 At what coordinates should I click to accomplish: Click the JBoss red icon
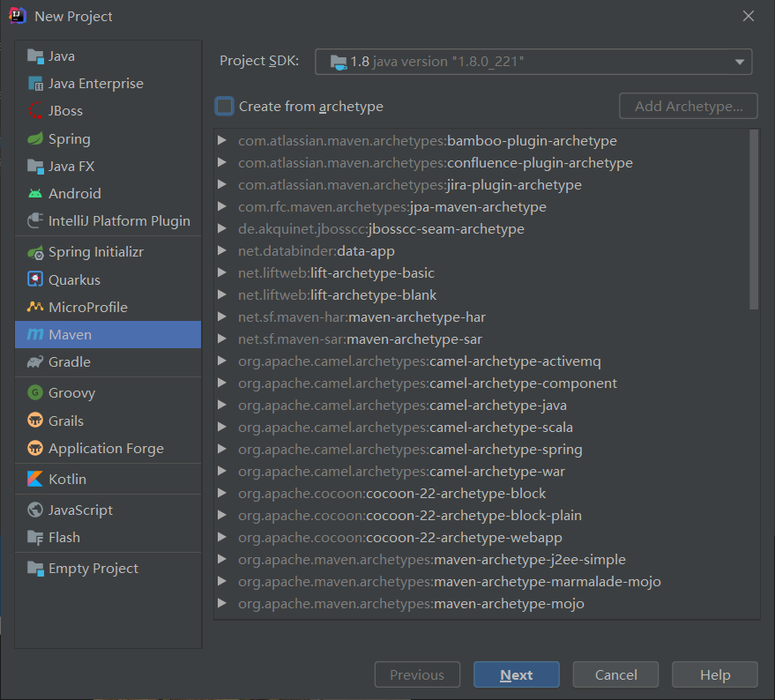tap(35, 111)
